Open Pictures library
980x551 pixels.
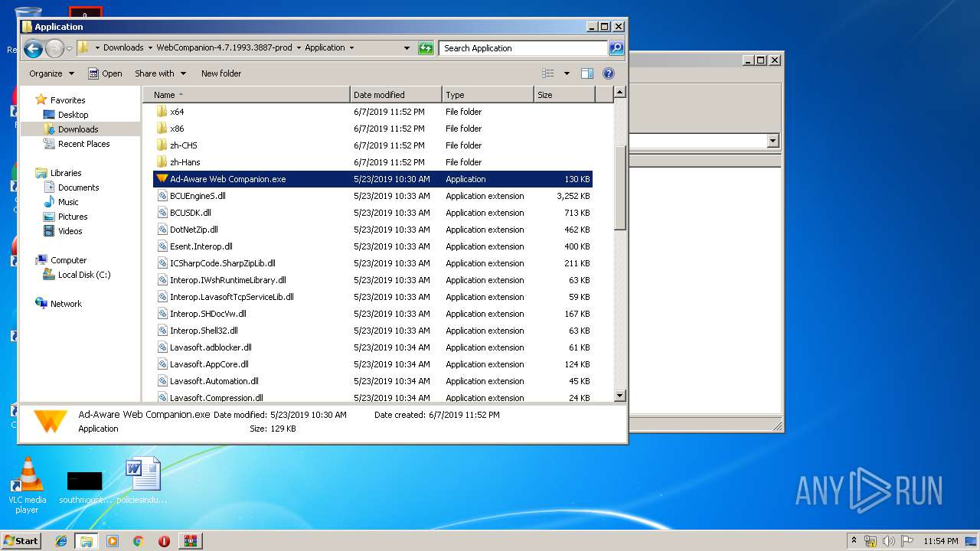(71, 217)
